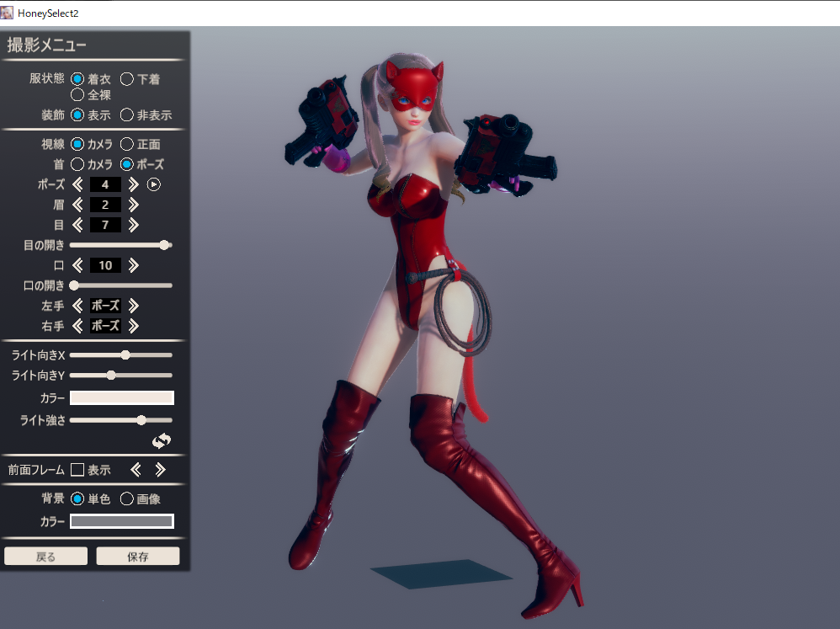Switch to previous right hand (右手) pose
Viewport: 840px width, 629px height.
click(77, 326)
